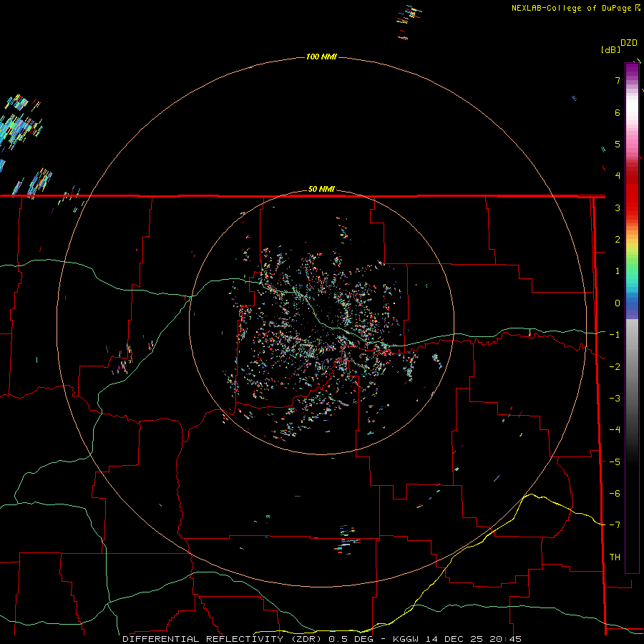Click the 3 tick label on scale

tap(618, 208)
